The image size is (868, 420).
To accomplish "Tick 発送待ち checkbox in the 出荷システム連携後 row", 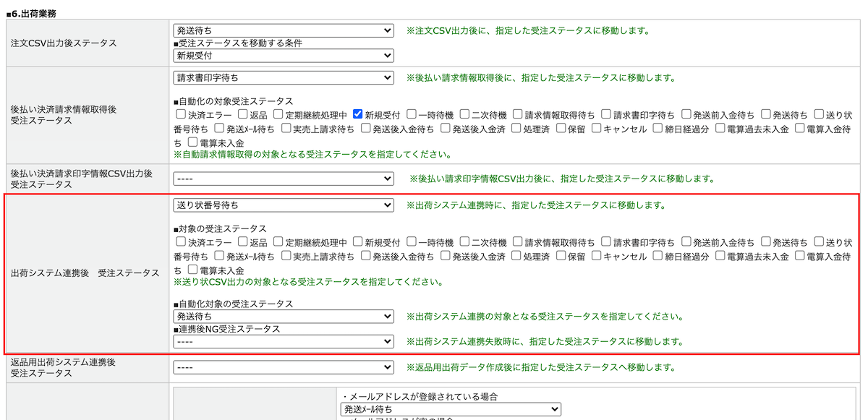I will point(766,241).
